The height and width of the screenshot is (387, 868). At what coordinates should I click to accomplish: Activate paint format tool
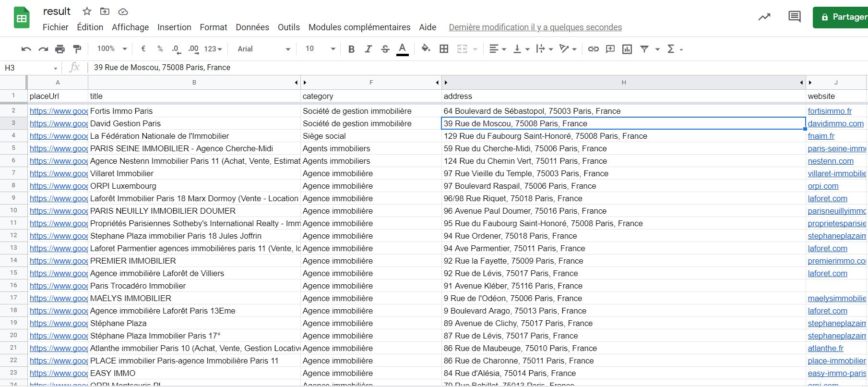tap(77, 49)
